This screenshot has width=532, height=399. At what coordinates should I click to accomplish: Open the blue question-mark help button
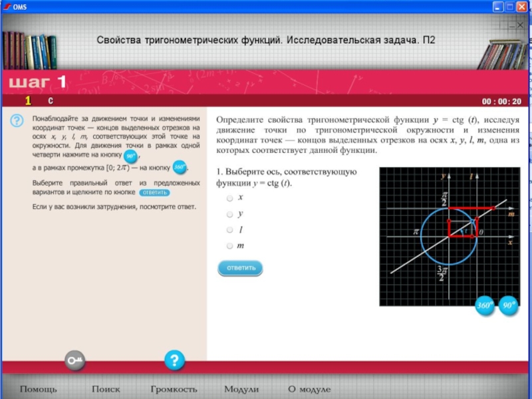click(x=174, y=360)
